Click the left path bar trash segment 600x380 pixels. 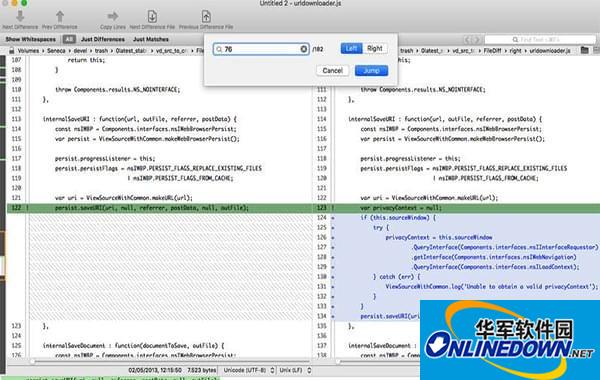coord(101,51)
